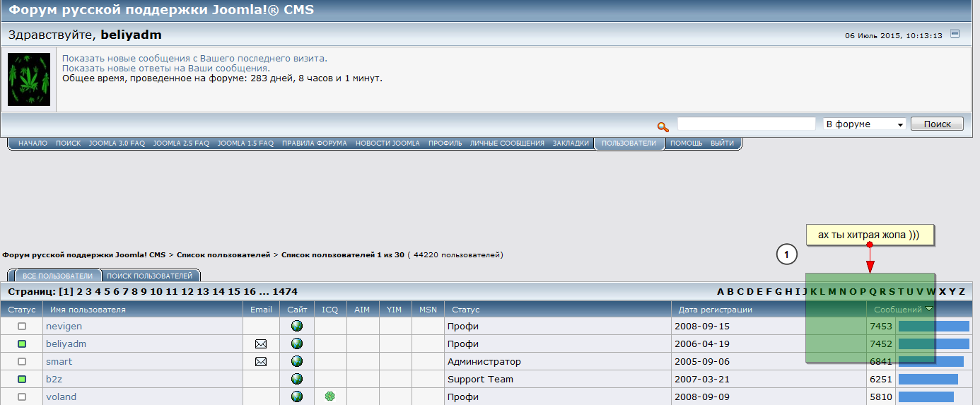Go to page 2 of the user list

(x=79, y=292)
